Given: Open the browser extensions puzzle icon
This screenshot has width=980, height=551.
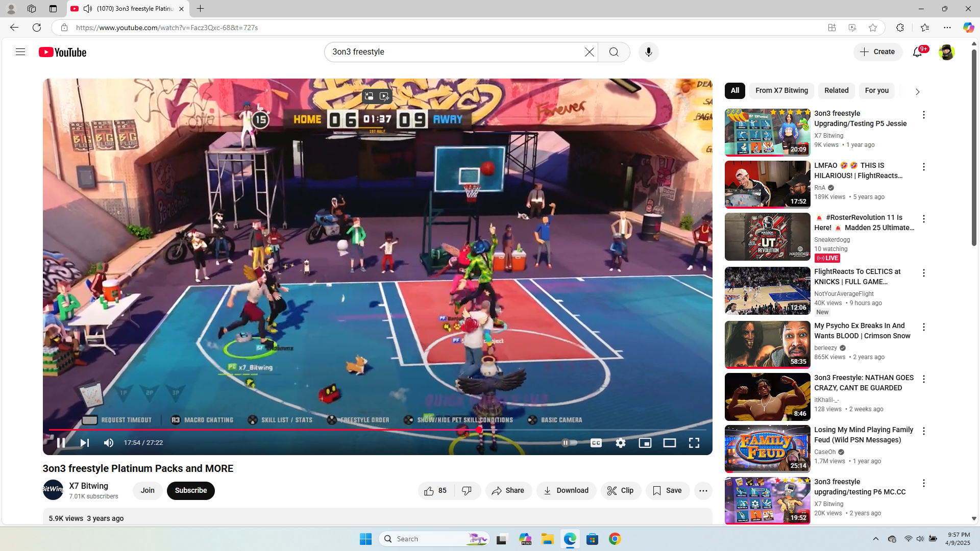Looking at the screenshot, I should (x=900, y=28).
